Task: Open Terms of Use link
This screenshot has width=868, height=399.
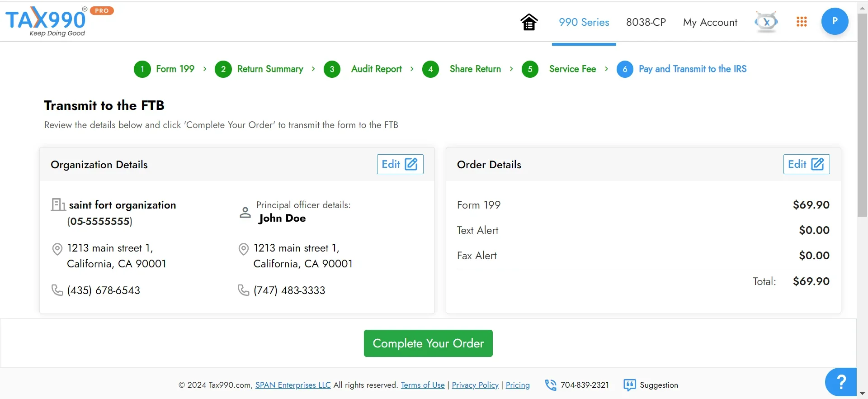Action: [423, 385]
